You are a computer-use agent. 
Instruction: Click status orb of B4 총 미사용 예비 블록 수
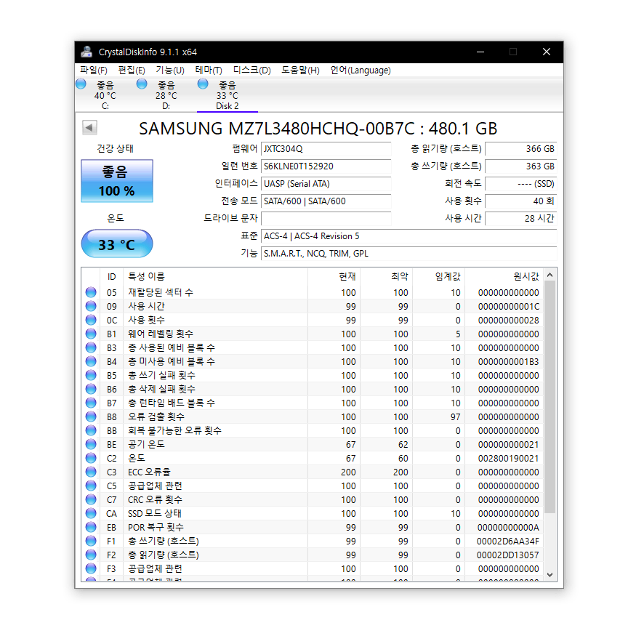[91, 361]
